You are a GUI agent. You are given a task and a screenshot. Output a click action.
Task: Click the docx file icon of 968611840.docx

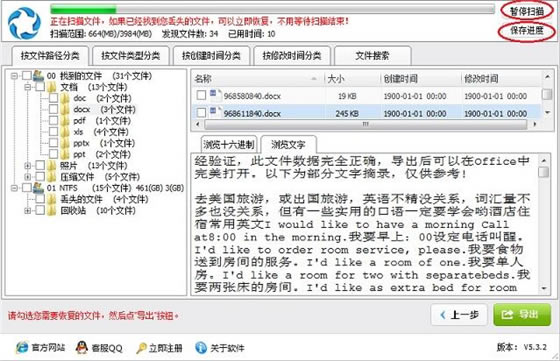[216, 112]
